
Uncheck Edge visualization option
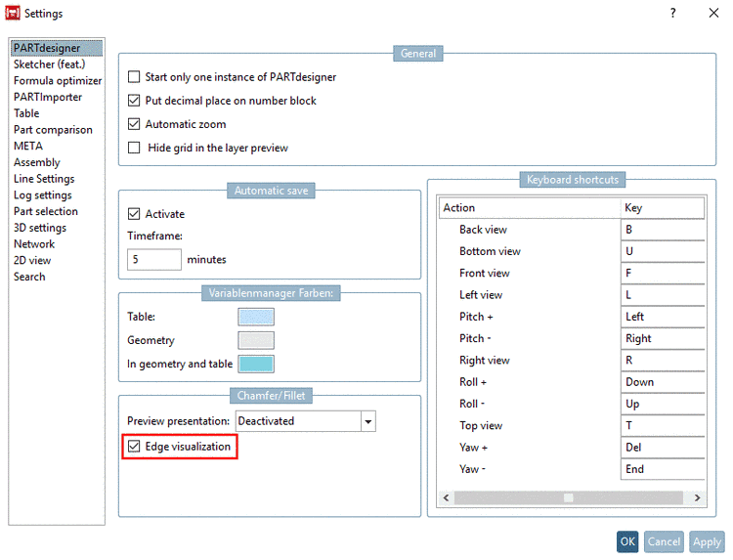click(134, 447)
